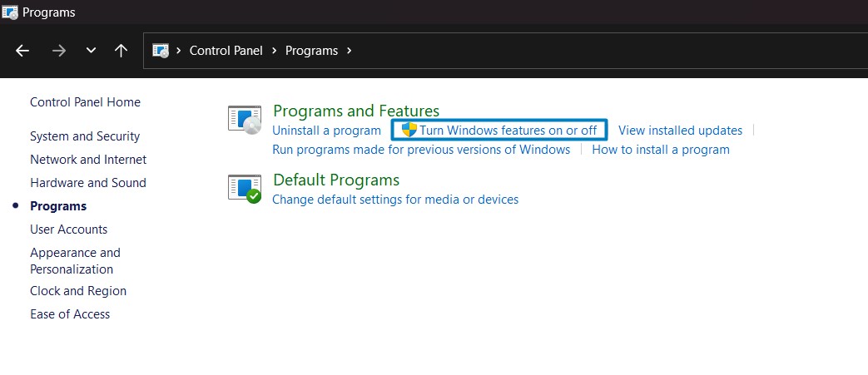The image size is (868, 375).
Task: Click the Programs and Features icon
Action: pyautogui.click(x=245, y=120)
